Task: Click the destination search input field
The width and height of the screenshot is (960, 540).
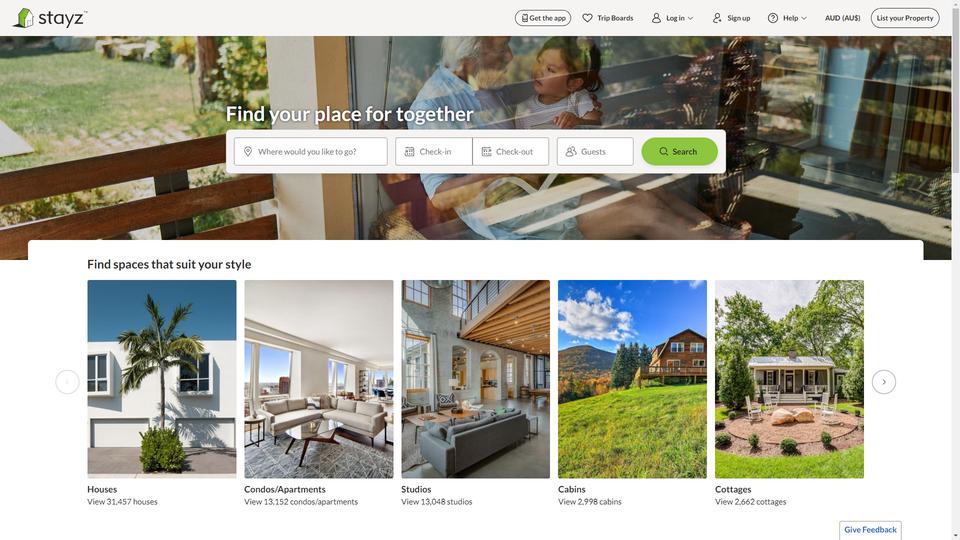Action: pos(310,151)
